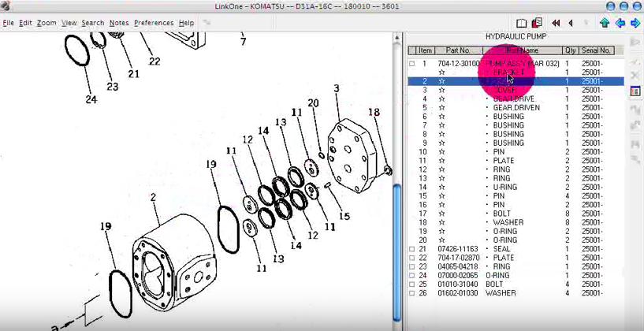Go to previous page with single-left arrow
Screen dimensions: 644x331
(x=571, y=23)
